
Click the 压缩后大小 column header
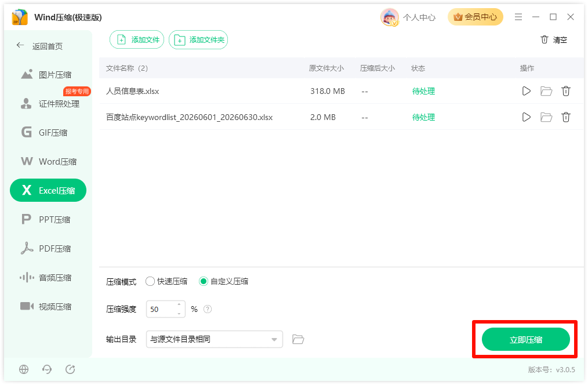coord(378,68)
